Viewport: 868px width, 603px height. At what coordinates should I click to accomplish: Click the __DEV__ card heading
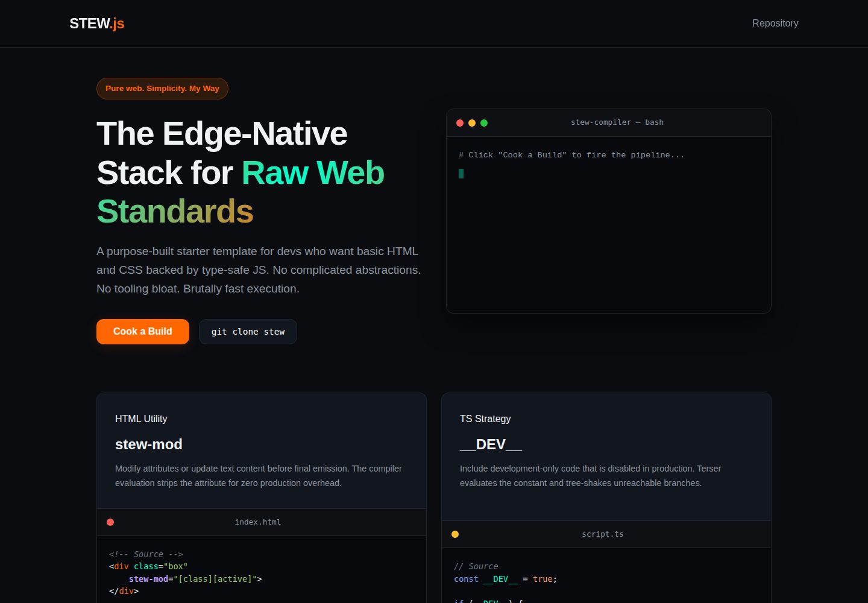491,444
